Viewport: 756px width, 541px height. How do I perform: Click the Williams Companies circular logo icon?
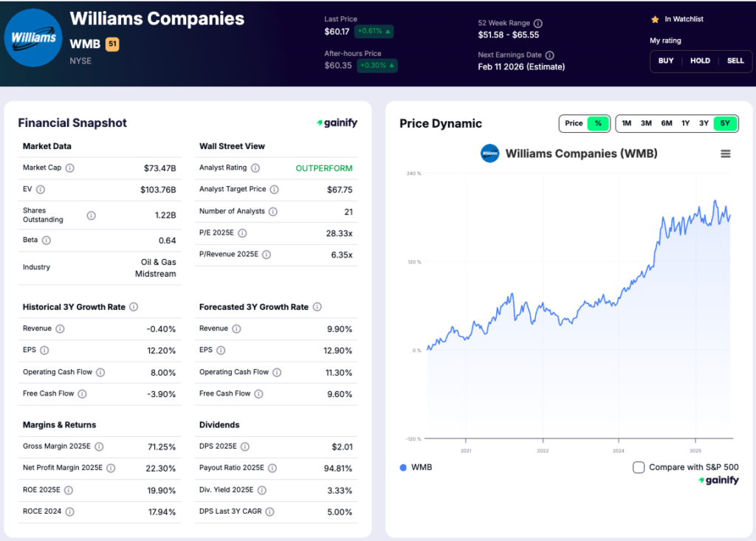[32, 37]
